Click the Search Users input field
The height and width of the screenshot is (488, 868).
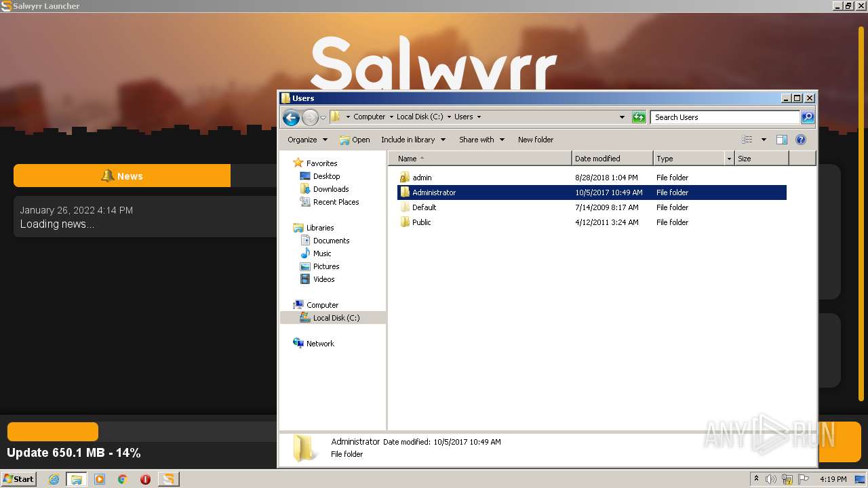coord(725,117)
